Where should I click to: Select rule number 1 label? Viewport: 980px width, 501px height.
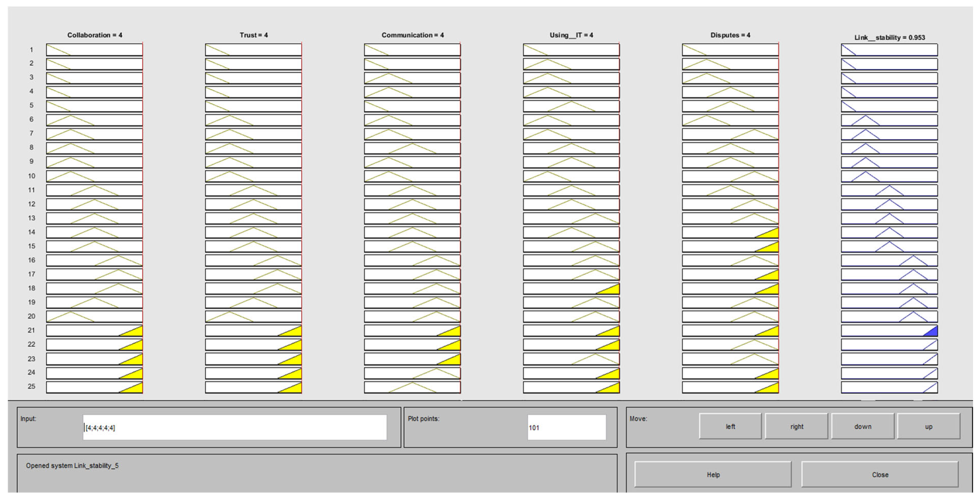[31, 50]
